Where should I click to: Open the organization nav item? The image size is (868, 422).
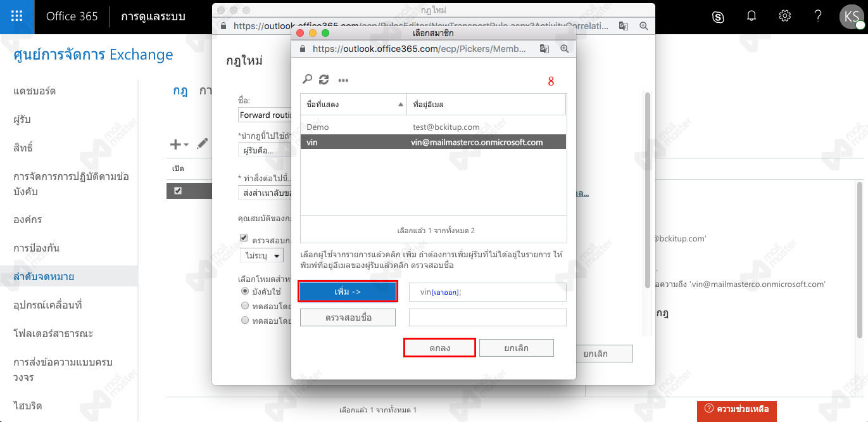[27, 219]
